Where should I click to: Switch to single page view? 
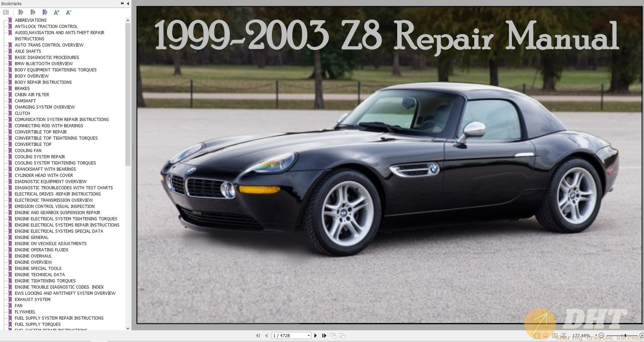tap(537, 335)
